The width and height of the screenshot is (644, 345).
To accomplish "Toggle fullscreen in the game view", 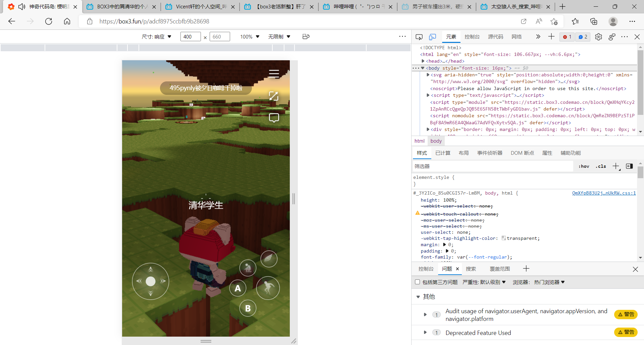I will click(274, 96).
